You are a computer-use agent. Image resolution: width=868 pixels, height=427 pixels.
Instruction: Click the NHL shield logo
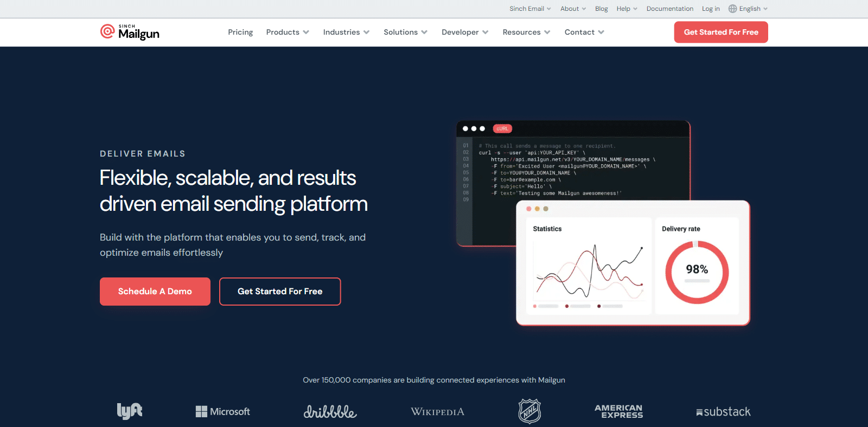pyautogui.click(x=529, y=411)
